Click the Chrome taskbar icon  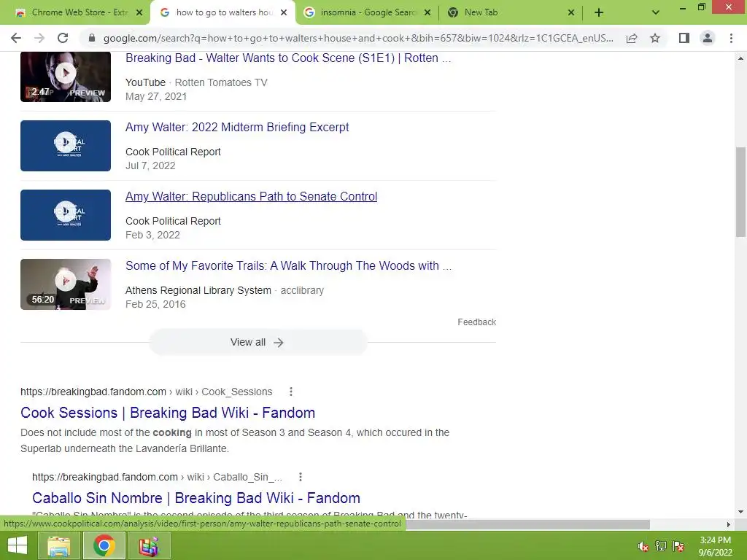pyautogui.click(x=104, y=545)
